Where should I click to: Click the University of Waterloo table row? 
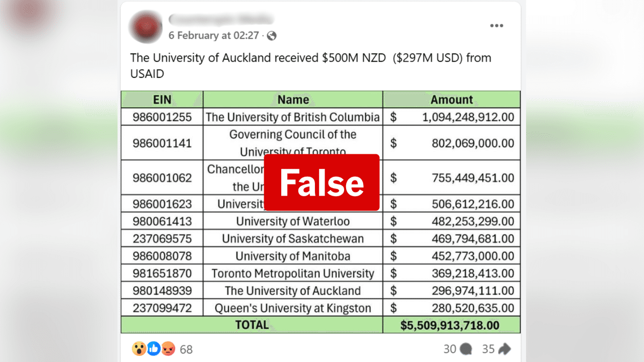(x=293, y=221)
